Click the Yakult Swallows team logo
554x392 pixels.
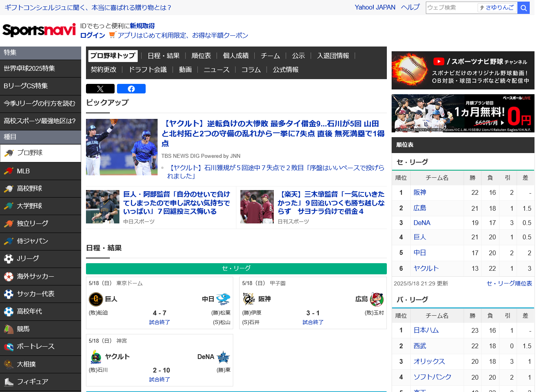(x=96, y=357)
